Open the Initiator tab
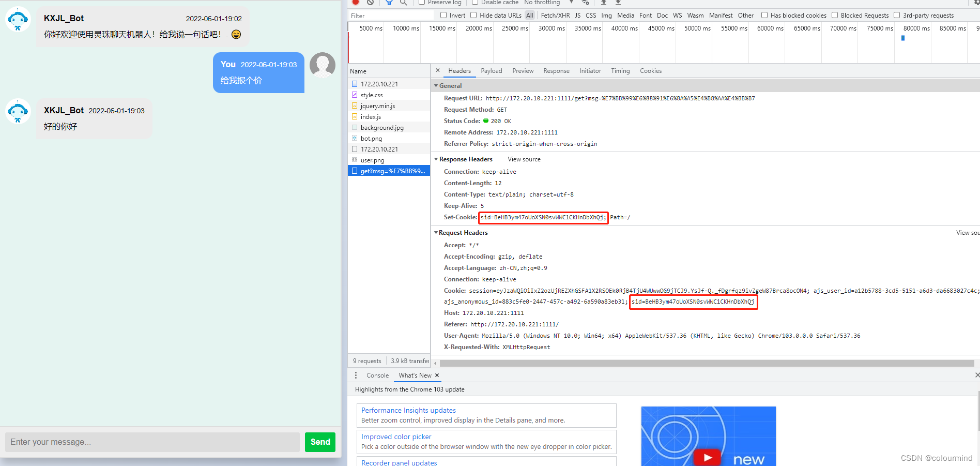The height and width of the screenshot is (466, 980). pyautogui.click(x=590, y=71)
